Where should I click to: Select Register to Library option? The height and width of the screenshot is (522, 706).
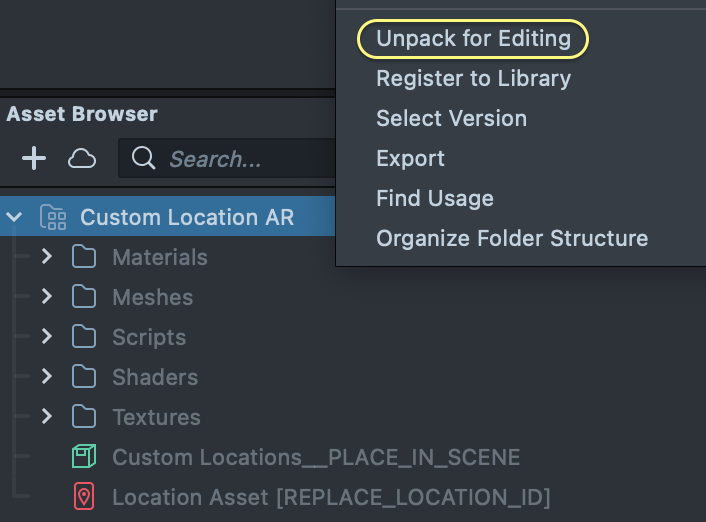473,78
